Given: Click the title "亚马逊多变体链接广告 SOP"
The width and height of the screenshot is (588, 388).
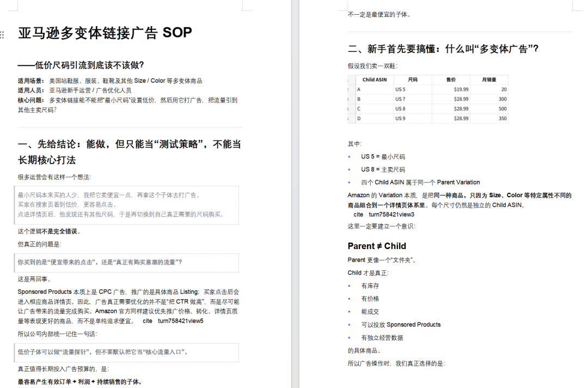Looking at the screenshot, I should [105, 33].
